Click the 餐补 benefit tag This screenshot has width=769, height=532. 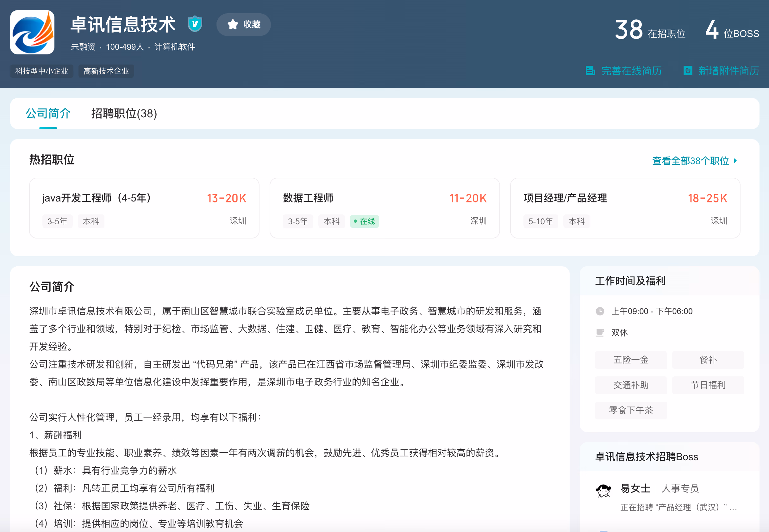[x=708, y=360]
